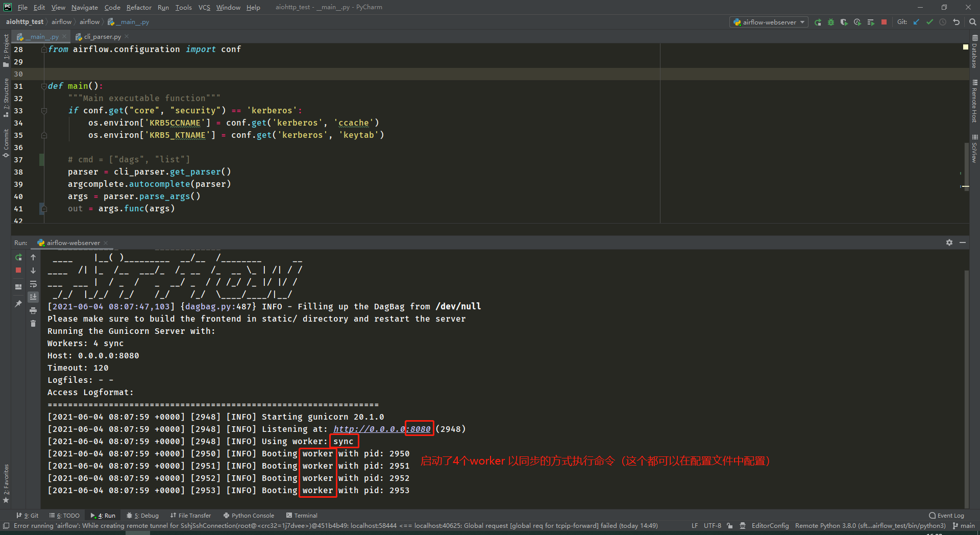
Task: Show Git history clock icon
Action: (943, 22)
